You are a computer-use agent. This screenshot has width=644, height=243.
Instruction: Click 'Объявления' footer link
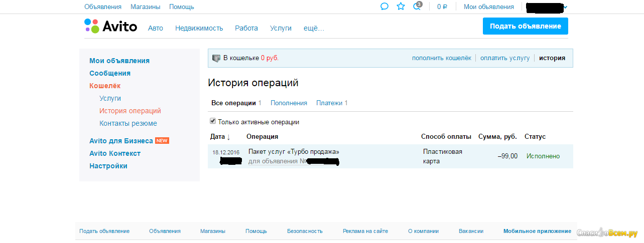(x=165, y=231)
